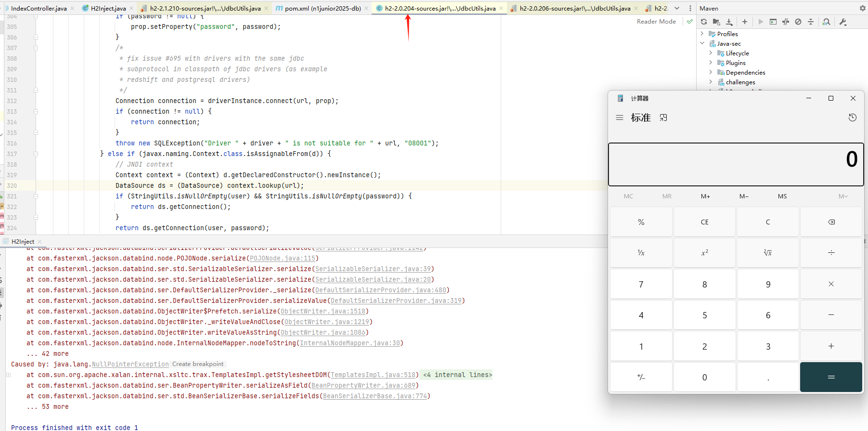Click Execute Maven Goal icon

[773, 22]
